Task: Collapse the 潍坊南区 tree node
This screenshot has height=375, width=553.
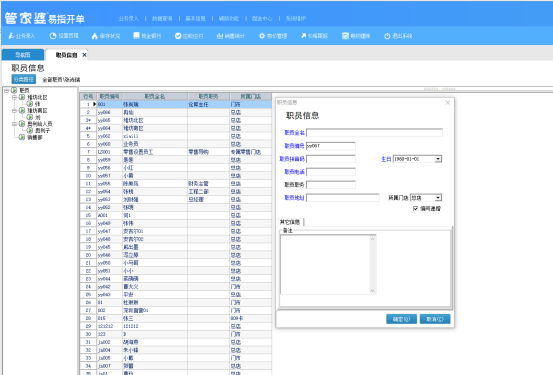Action: pos(14,111)
